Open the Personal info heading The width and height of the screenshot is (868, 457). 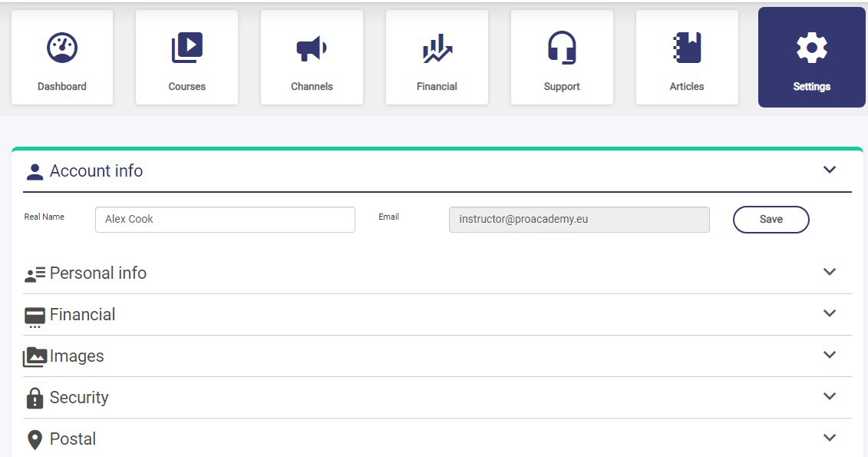[98, 273]
